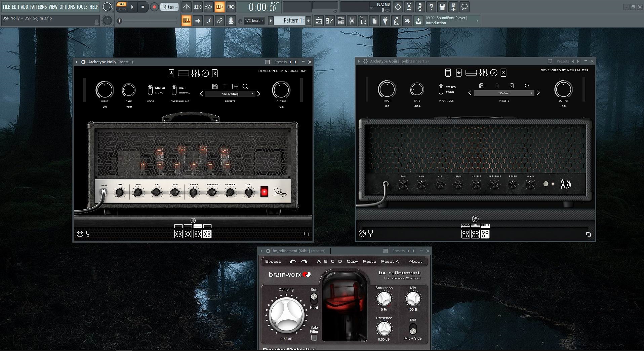This screenshot has height=351, width=644.
Task: Click Presets label in Archetype Nolly titlebar
Action: tap(280, 62)
